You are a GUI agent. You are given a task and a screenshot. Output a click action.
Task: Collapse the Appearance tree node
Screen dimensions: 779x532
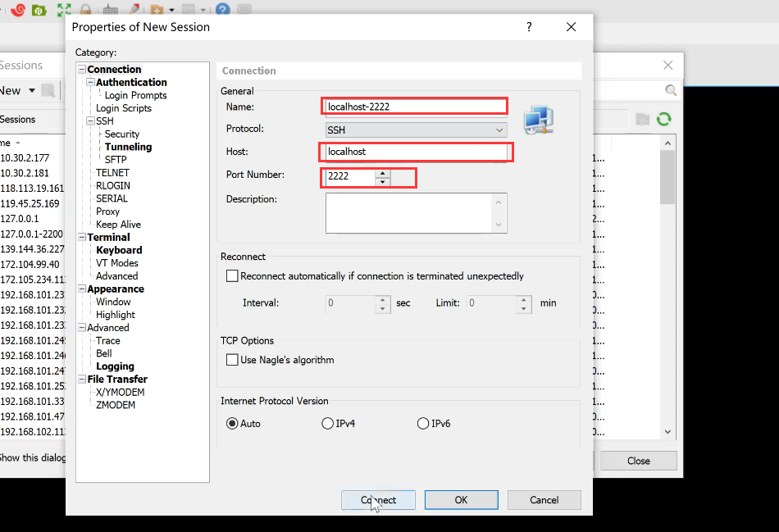(82, 289)
